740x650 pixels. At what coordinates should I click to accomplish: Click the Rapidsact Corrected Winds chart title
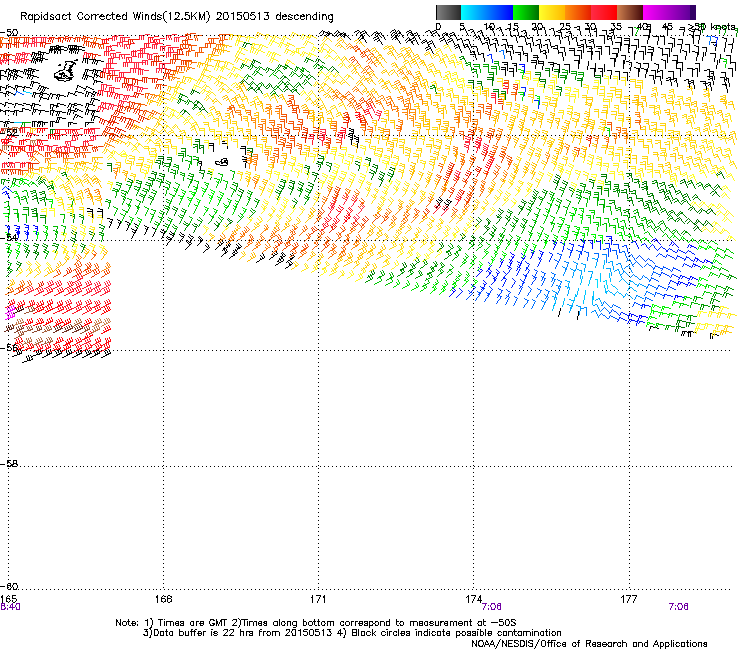click(x=177, y=17)
